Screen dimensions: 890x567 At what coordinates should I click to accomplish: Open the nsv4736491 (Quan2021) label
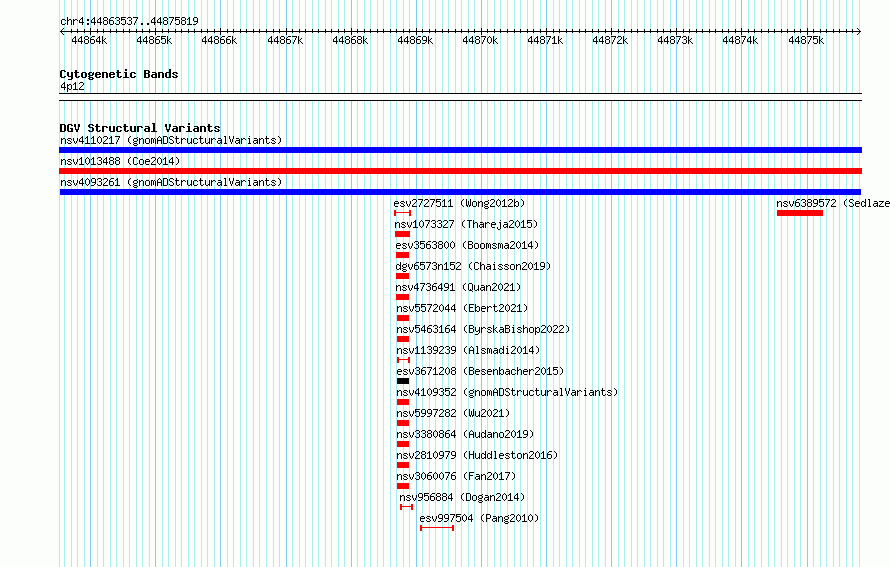point(458,287)
